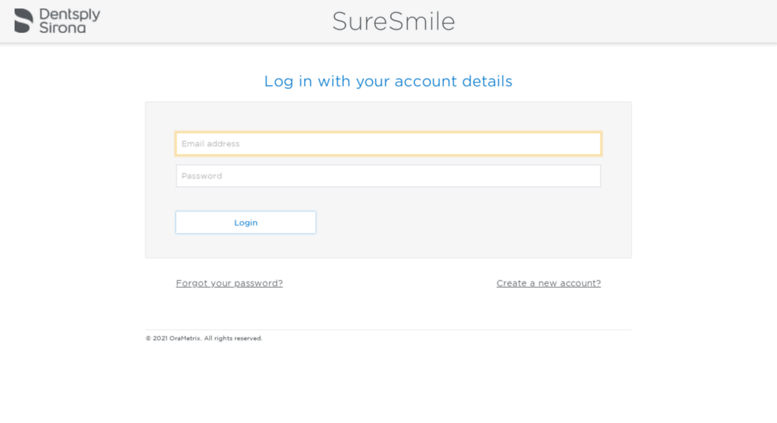Click the blank white area below the footer
This screenshot has width=777, height=423.
pyautogui.click(x=388, y=385)
